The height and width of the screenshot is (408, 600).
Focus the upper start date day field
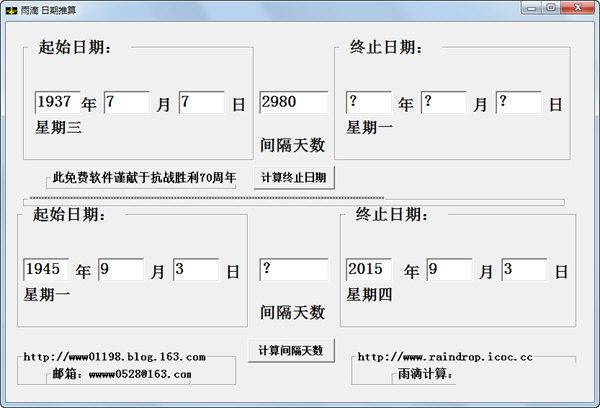[201, 102]
